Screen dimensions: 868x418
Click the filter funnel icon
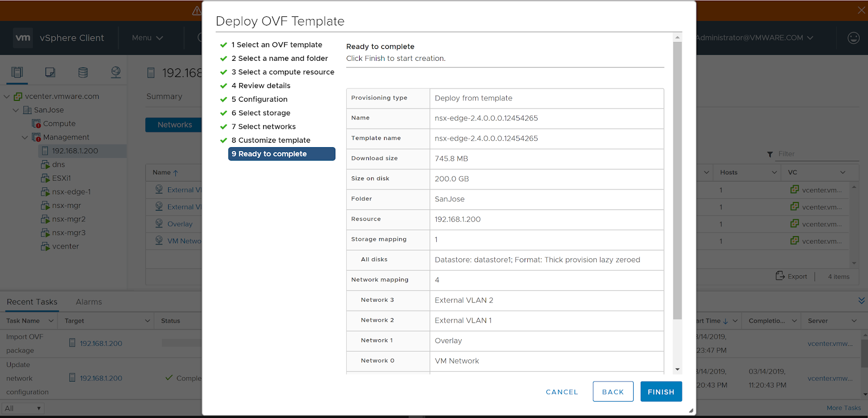[770, 154]
